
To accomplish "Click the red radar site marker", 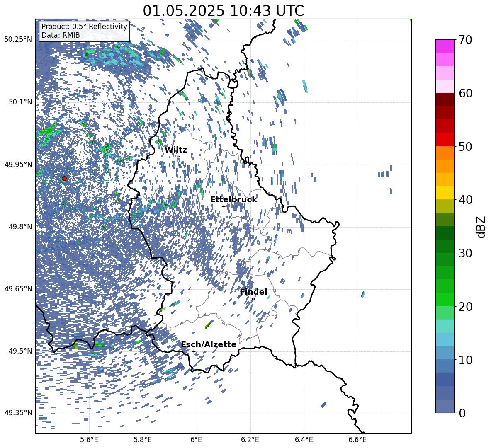I will [x=64, y=179].
